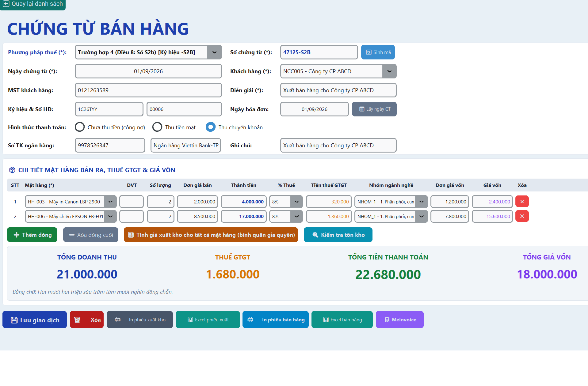The width and height of the screenshot is (588, 386).
Task: Click red delete icon for row HH-003
Action: tap(522, 202)
